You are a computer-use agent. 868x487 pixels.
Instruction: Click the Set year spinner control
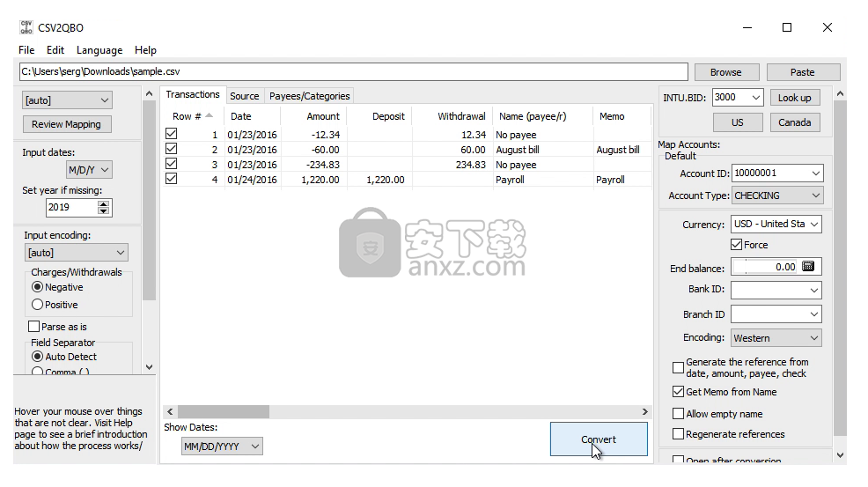(104, 207)
